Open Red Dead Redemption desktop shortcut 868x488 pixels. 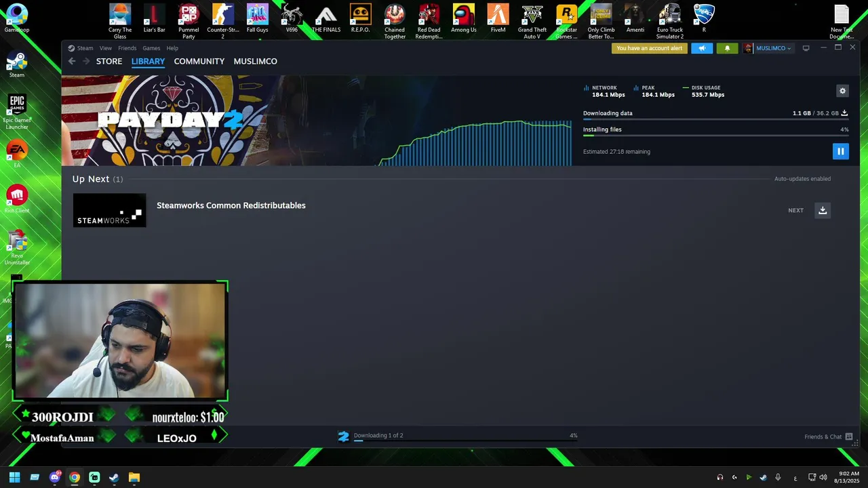pyautogui.click(x=429, y=22)
